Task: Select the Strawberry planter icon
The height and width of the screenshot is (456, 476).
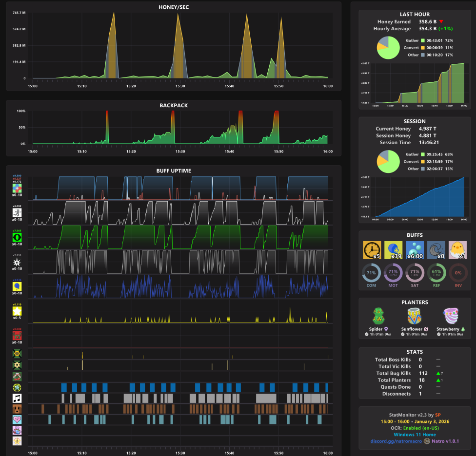Action: 451,316
